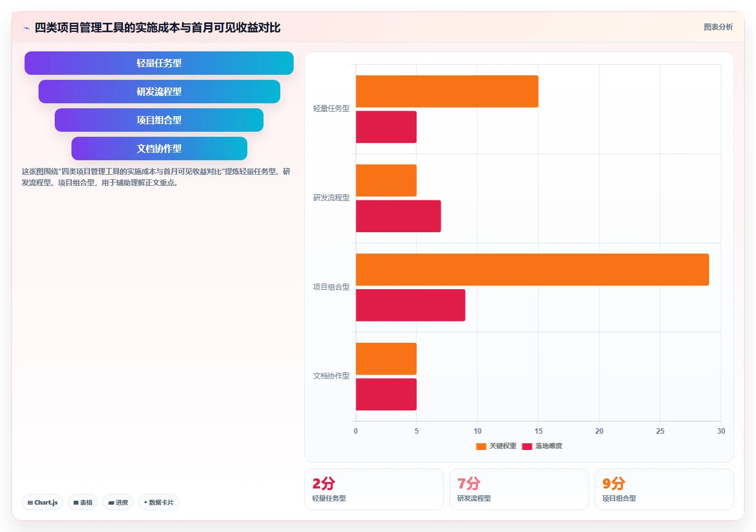Click the x-axis tick label 30
Image resolution: width=756 pixels, height=532 pixels.
721,431
